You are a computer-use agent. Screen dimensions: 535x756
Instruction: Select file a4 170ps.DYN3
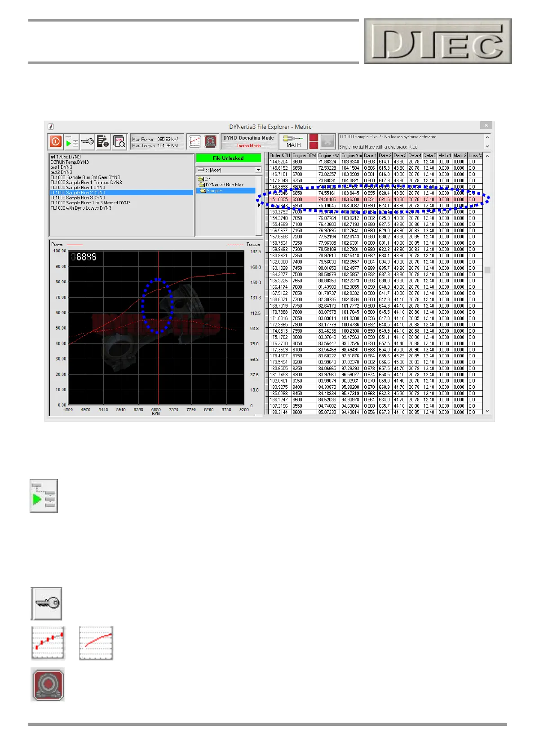(66, 157)
